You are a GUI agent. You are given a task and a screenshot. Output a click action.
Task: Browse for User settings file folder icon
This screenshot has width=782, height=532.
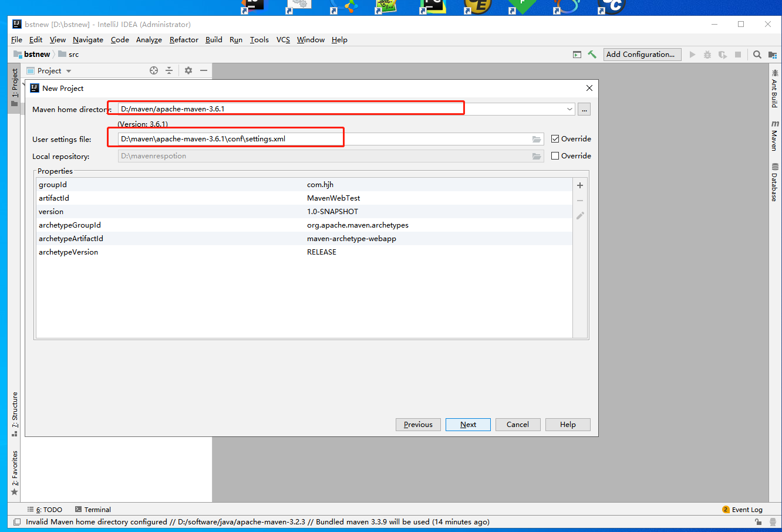point(537,139)
